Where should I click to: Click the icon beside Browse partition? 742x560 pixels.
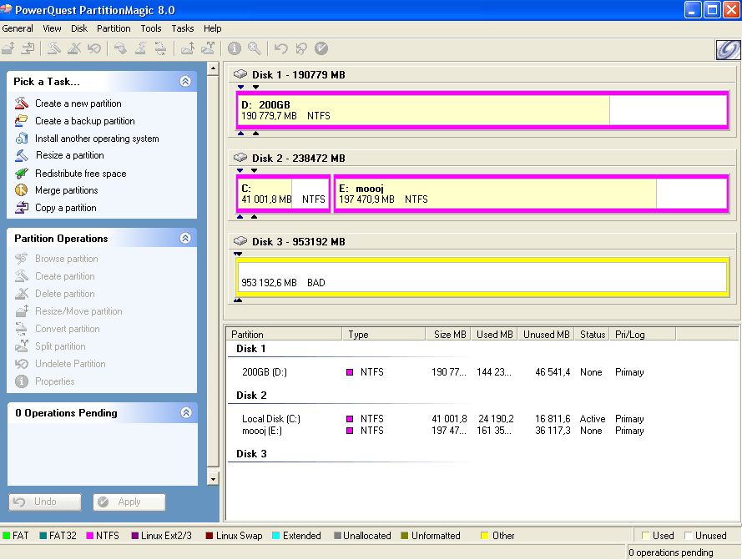click(x=22, y=259)
